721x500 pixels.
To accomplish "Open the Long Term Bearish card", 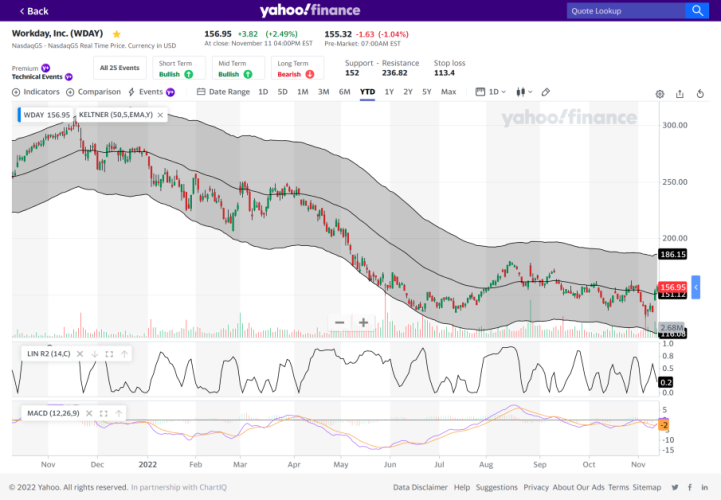I will 298,68.
